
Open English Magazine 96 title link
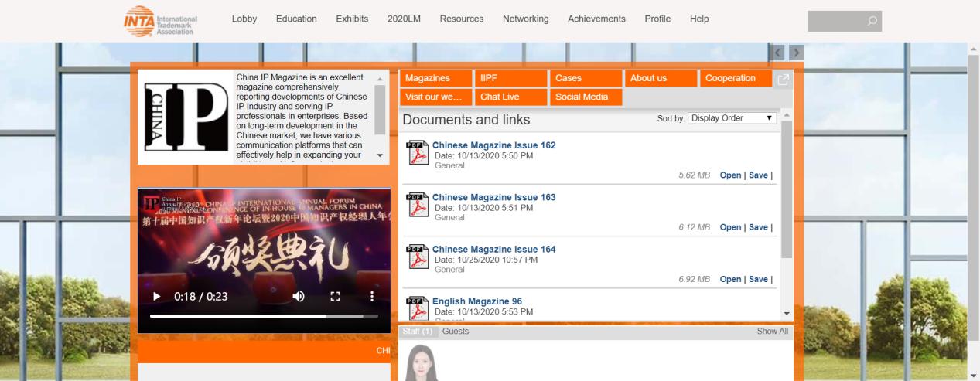coord(477,301)
